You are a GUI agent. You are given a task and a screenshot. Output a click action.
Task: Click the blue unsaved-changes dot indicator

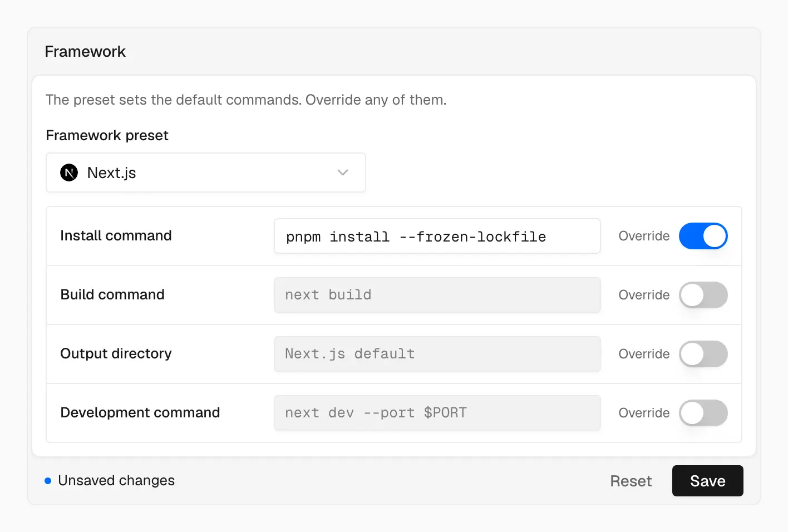click(48, 481)
